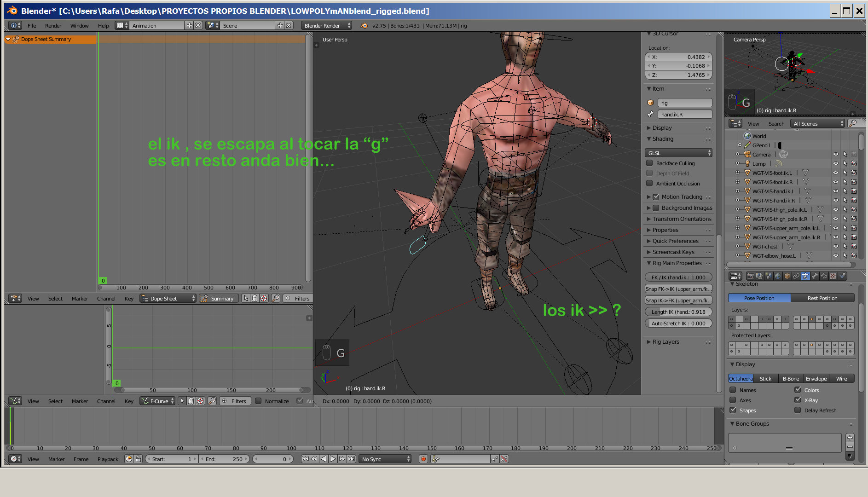
Task: Enable bone Names display checkbox
Action: tap(733, 390)
